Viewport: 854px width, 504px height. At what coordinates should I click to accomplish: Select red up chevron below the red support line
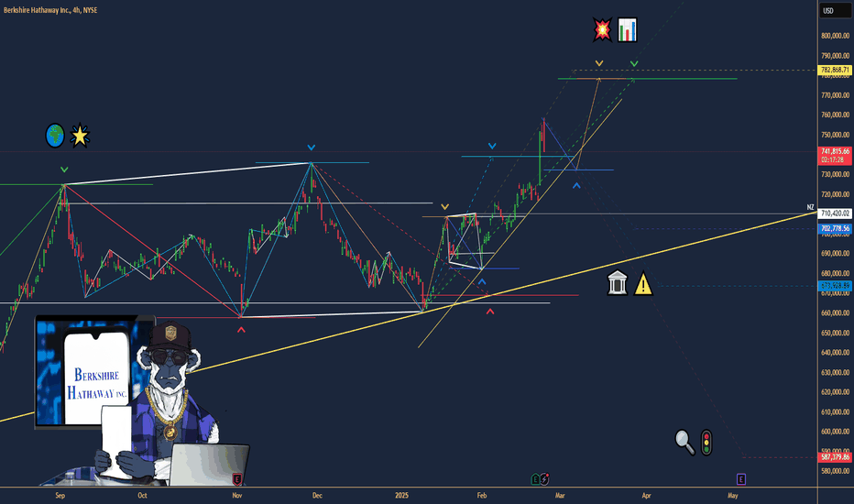click(490, 312)
